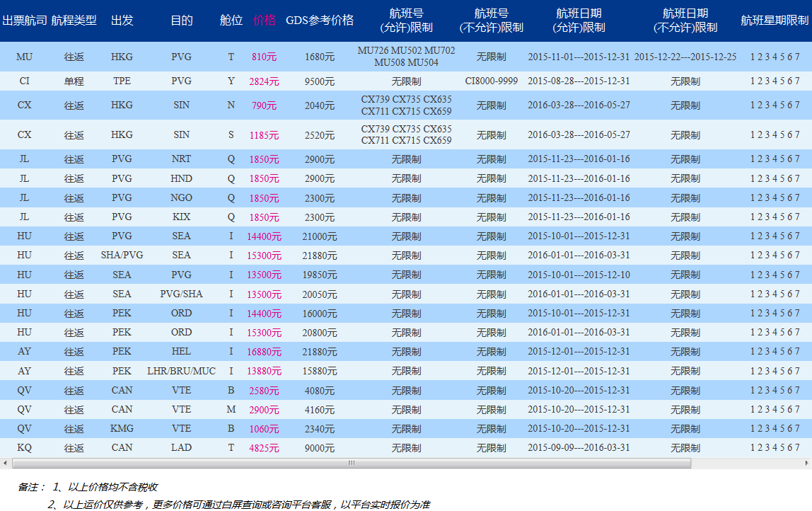Select the 2015-09-09---2016-03-31 date range cell

[x=579, y=448]
